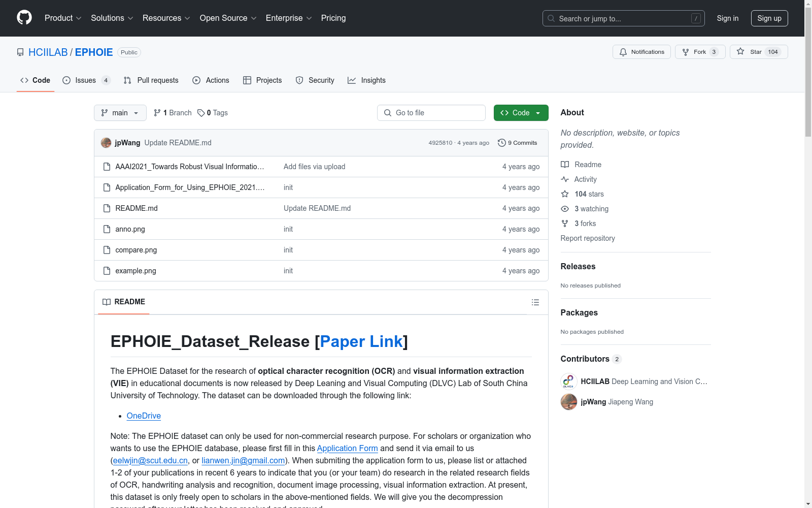Click the star icon in Star button

[x=740, y=52]
